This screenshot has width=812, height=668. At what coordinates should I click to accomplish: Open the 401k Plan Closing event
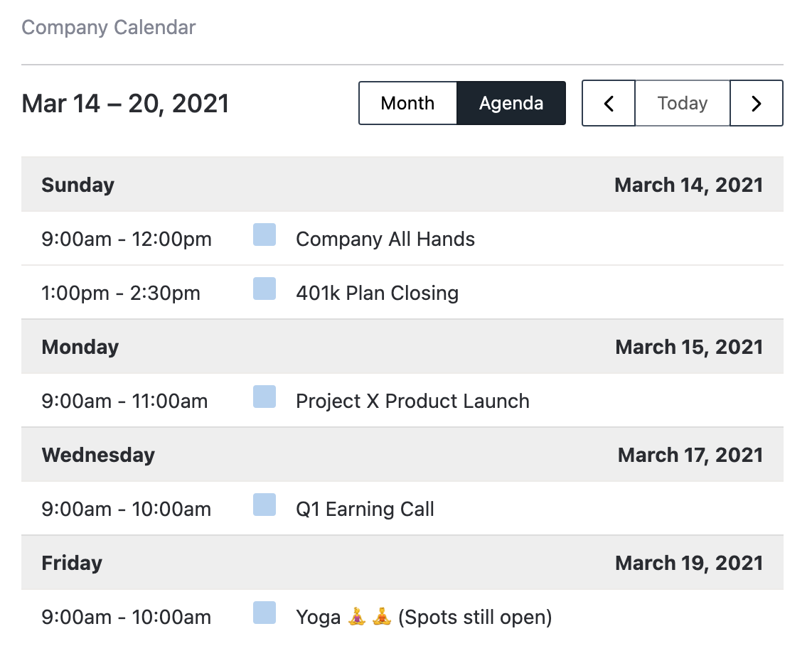click(377, 293)
